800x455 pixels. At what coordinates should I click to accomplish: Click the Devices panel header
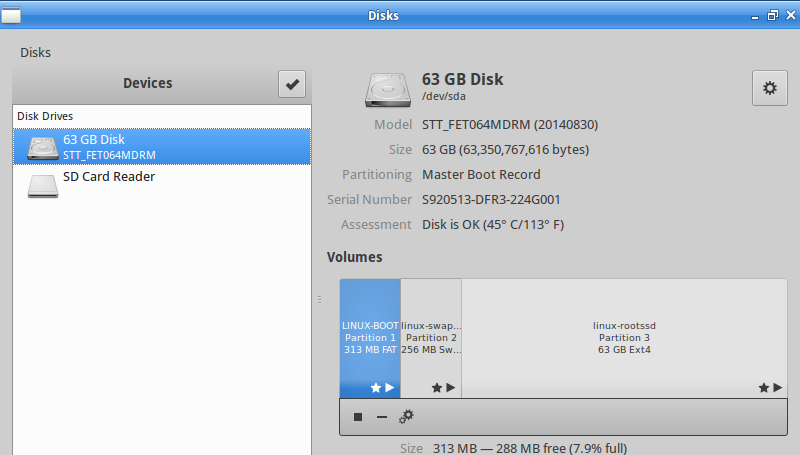(147, 83)
